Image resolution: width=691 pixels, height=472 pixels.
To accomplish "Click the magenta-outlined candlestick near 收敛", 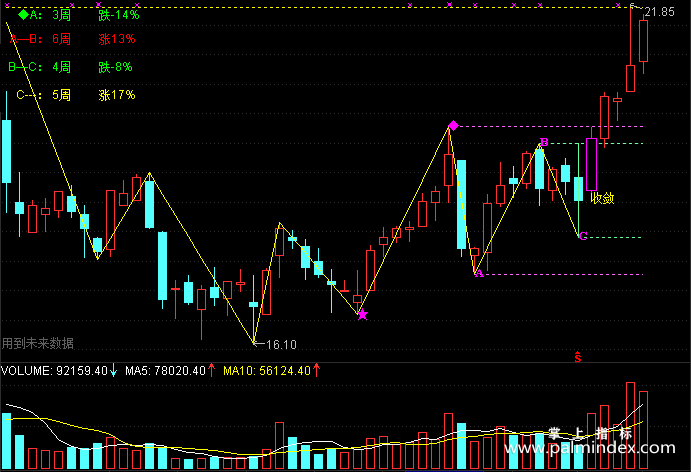I will click(x=591, y=164).
